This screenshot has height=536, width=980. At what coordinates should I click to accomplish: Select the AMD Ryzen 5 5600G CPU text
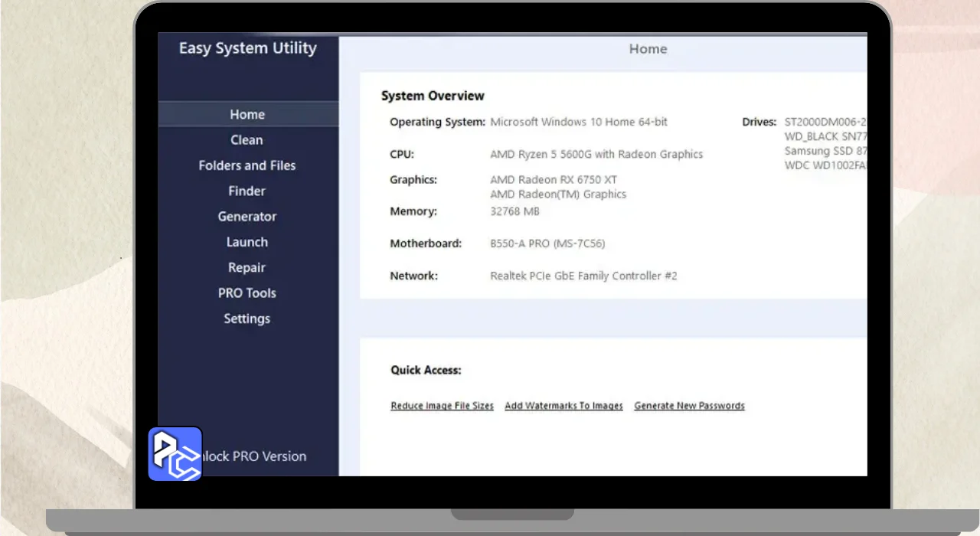[x=596, y=154]
